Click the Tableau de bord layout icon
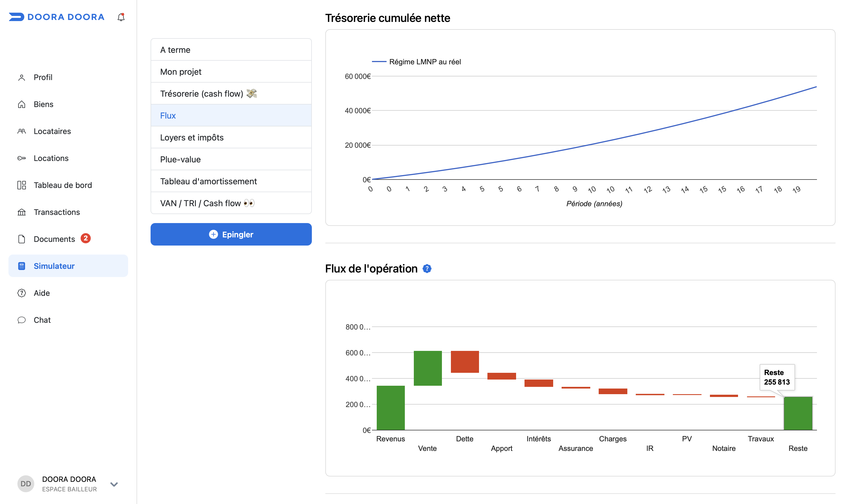Image resolution: width=849 pixels, height=504 pixels. click(x=22, y=185)
